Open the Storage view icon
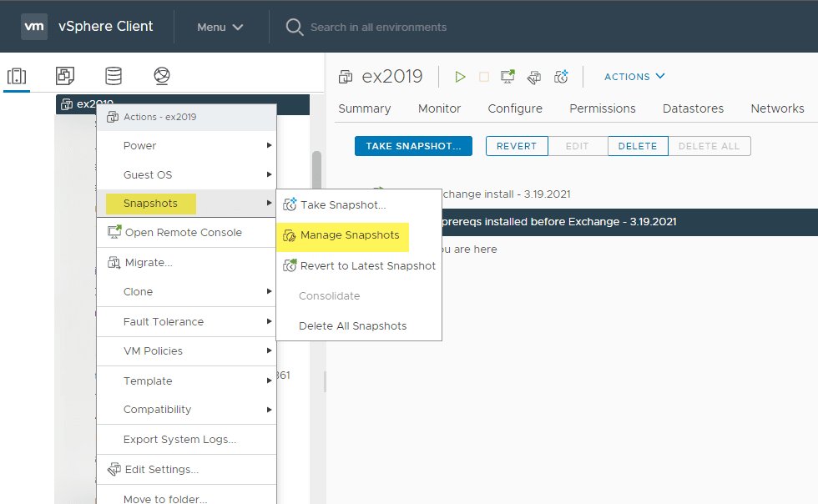 114,76
